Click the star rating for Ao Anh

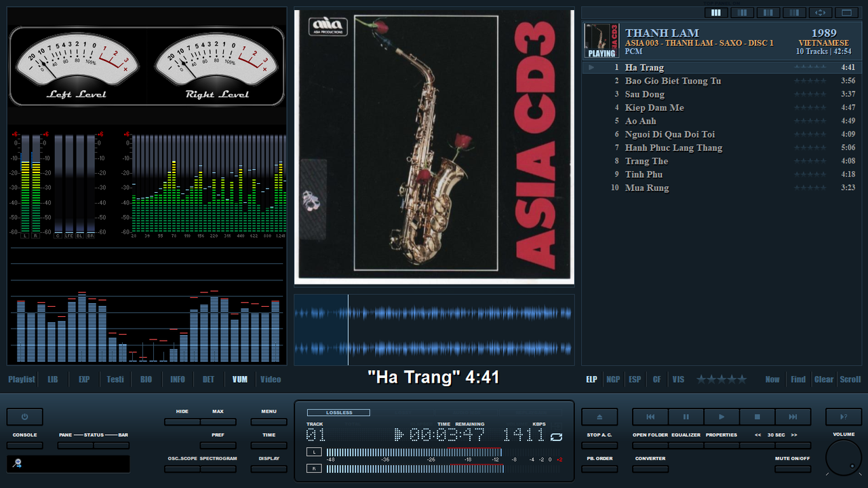[810, 121]
